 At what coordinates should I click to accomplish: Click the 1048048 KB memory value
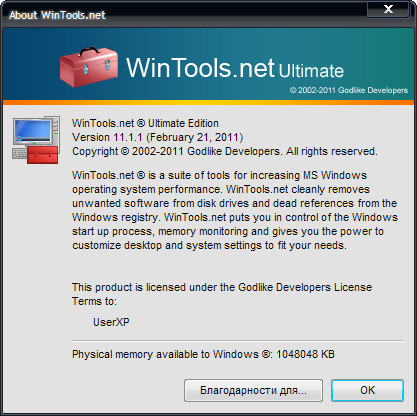pyautogui.click(x=305, y=354)
